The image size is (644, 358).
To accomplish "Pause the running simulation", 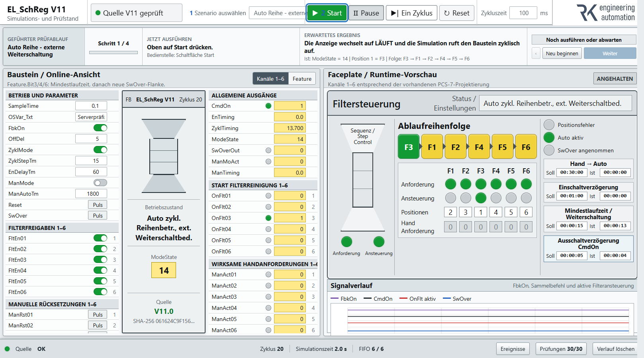I will (x=366, y=13).
